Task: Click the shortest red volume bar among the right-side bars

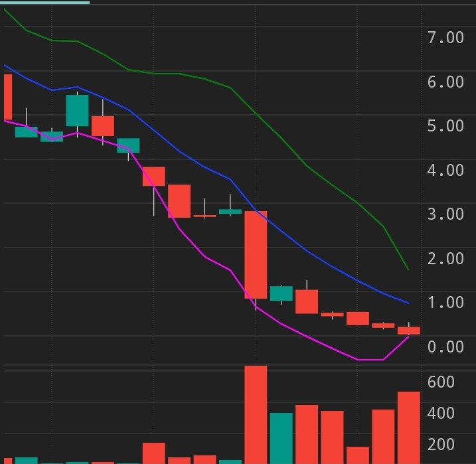Action: tap(358, 455)
